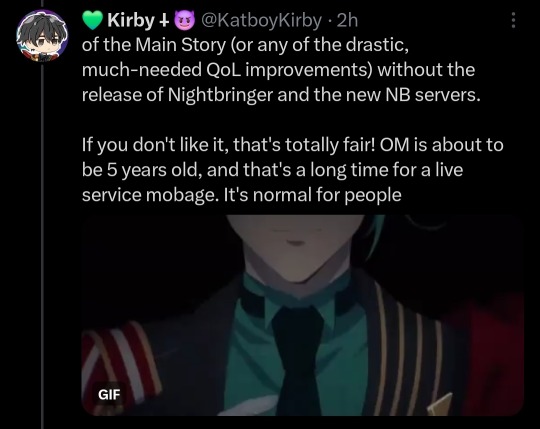Open the tweet's three-dot more options menu
The height and width of the screenshot is (429, 540).
click(x=513, y=20)
